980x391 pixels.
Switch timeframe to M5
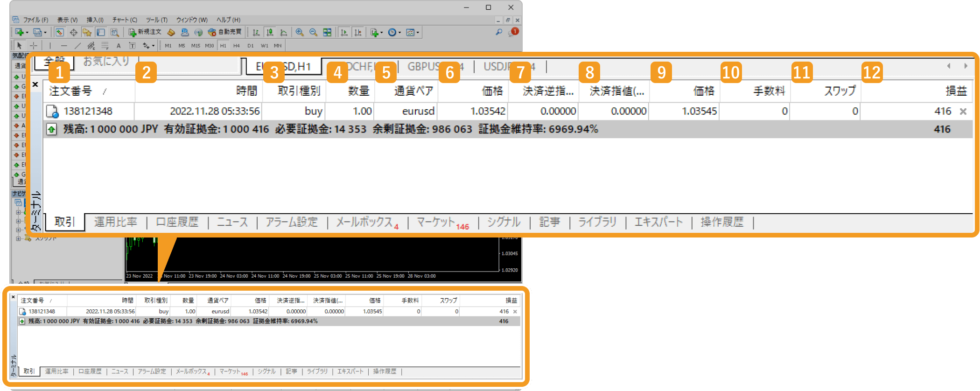pyautogui.click(x=182, y=46)
